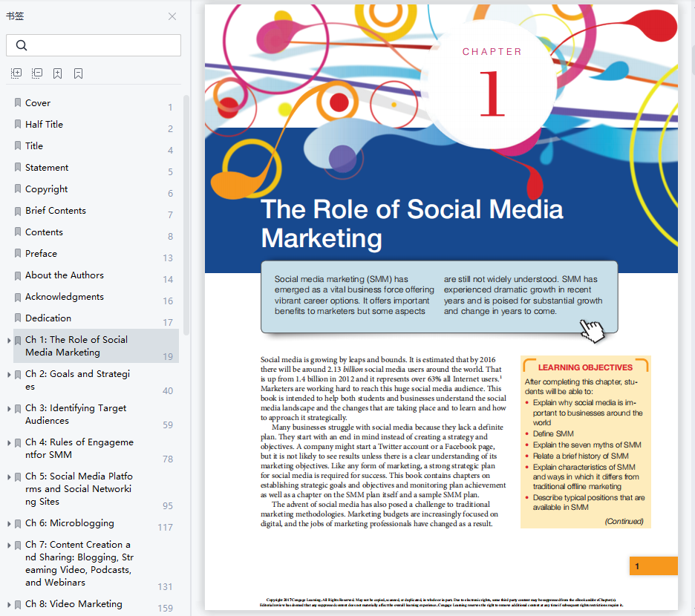Screen dimensions: 695x616
Task: Go to Ch 7: Content Creation and Sharing
Action: 79,564
